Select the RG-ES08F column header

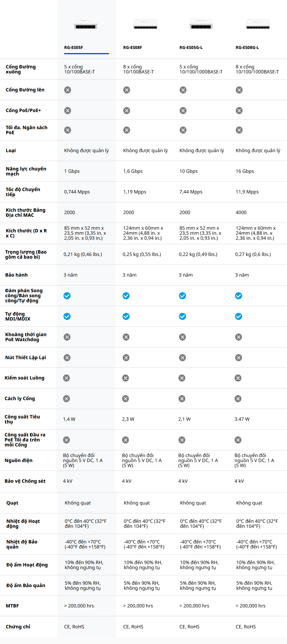click(133, 47)
